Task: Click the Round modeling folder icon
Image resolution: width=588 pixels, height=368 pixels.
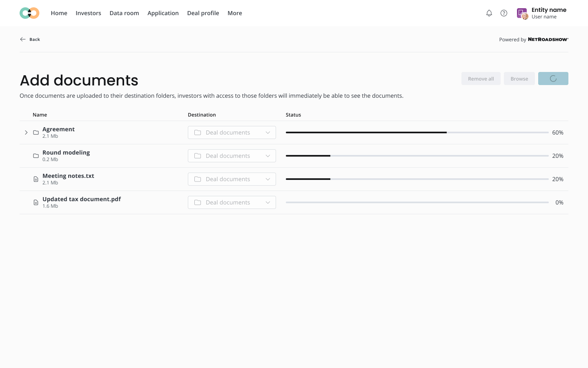Action: 36,156
